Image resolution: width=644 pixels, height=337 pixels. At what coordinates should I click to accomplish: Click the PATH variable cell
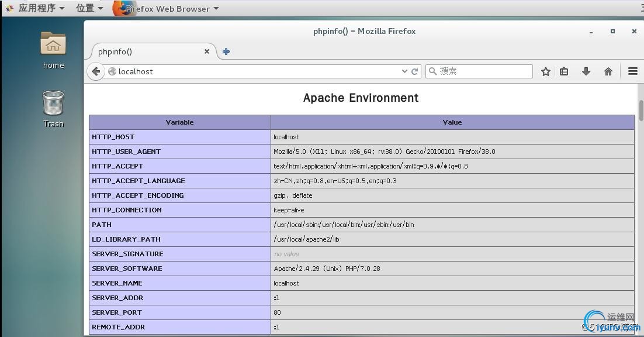tap(180, 225)
